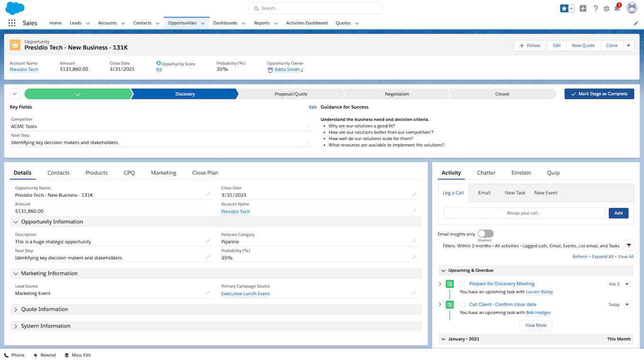Toggle the Email insights only switch
Screen dimensions: 644x362
pyautogui.click(x=485, y=234)
